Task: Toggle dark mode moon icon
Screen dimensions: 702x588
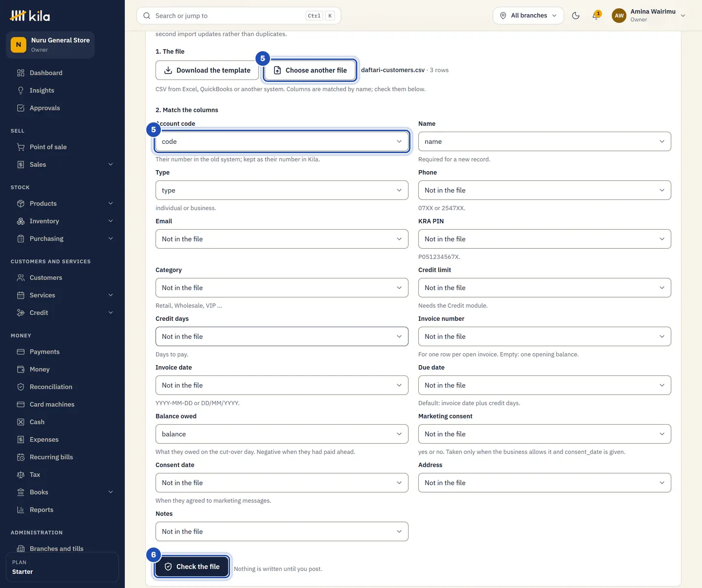Action: coord(576,16)
